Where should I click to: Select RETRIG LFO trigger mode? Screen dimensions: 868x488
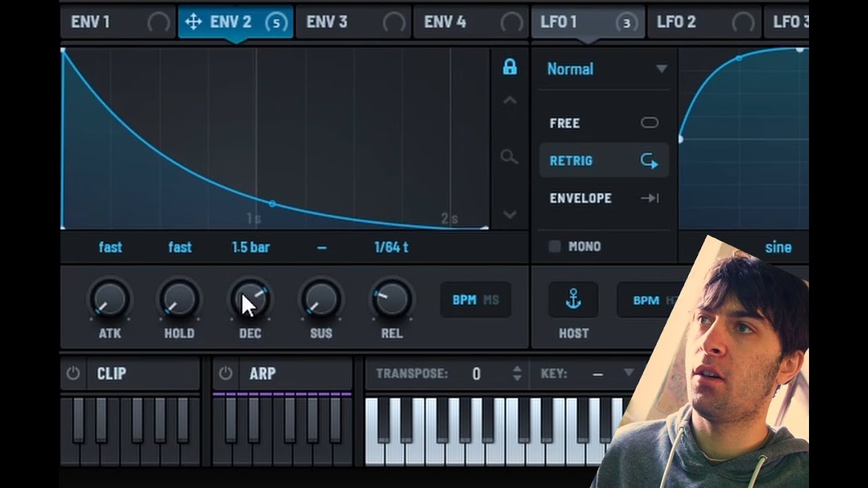pyautogui.click(x=604, y=161)
